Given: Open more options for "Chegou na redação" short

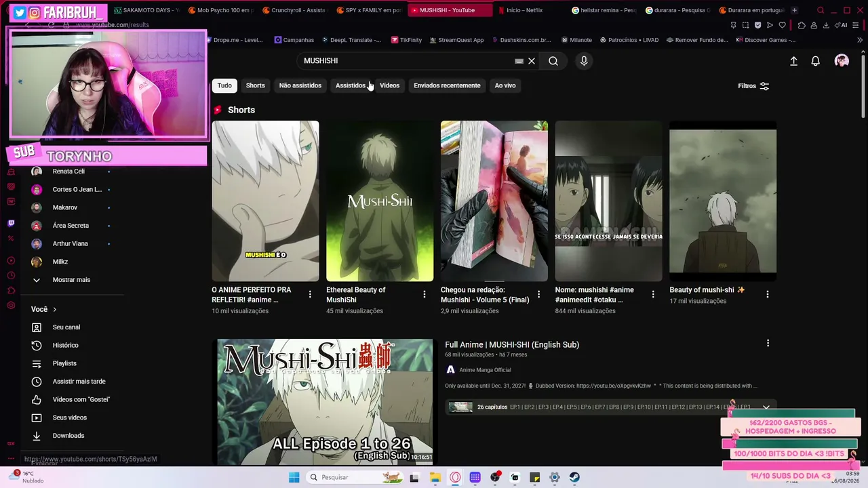Looking at the screenshot, I should point(539,294).
